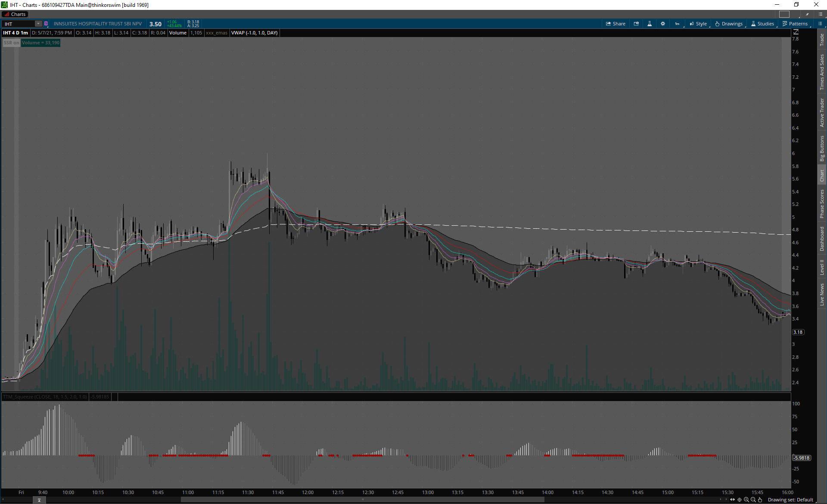Click the pin window icon
This screenshot has height=504, width=827.
coord(807,14)
